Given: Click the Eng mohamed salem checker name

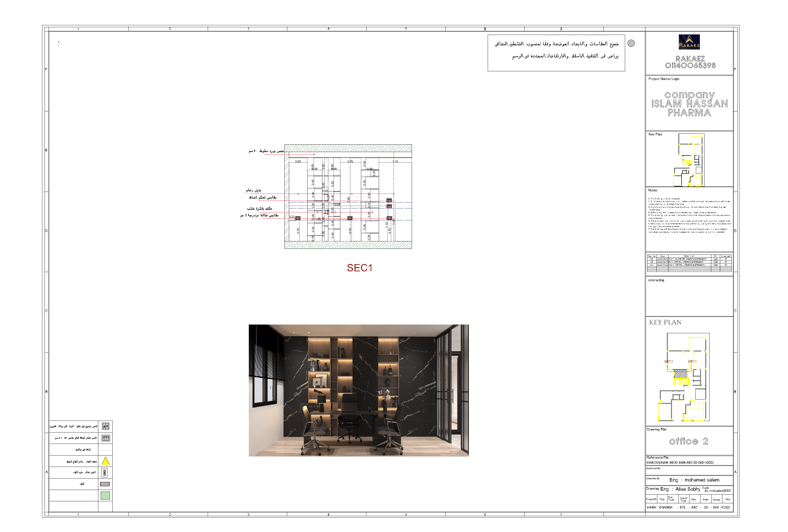Looking at the screenshot, I should pyautogui.click(x=694, y=480).
